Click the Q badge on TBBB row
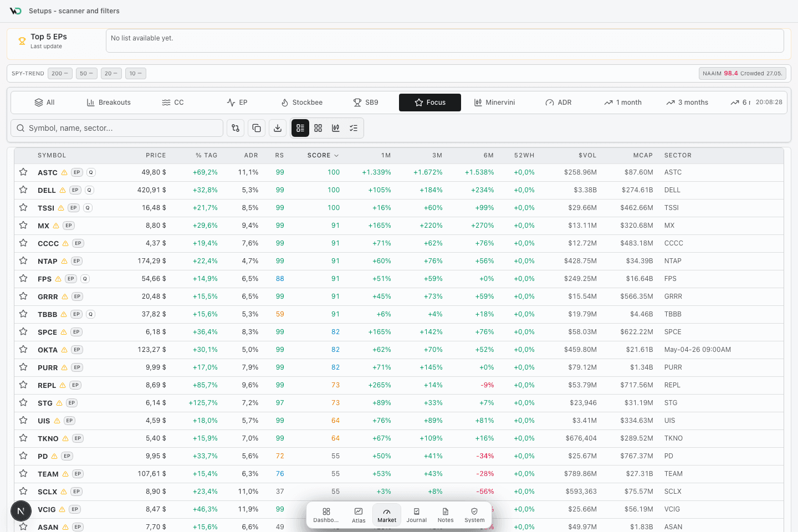This screenshot has width=798, height=532. (x=91, y=314)
